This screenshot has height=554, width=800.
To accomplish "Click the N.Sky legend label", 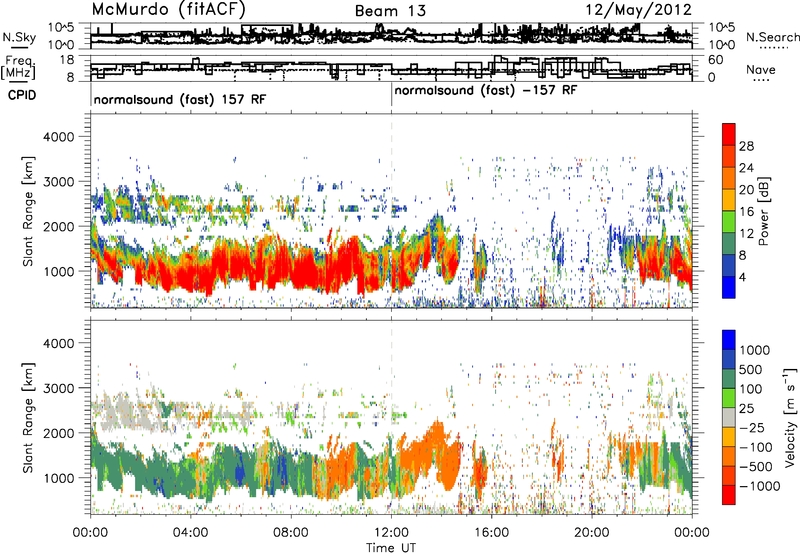I will 19,37.
